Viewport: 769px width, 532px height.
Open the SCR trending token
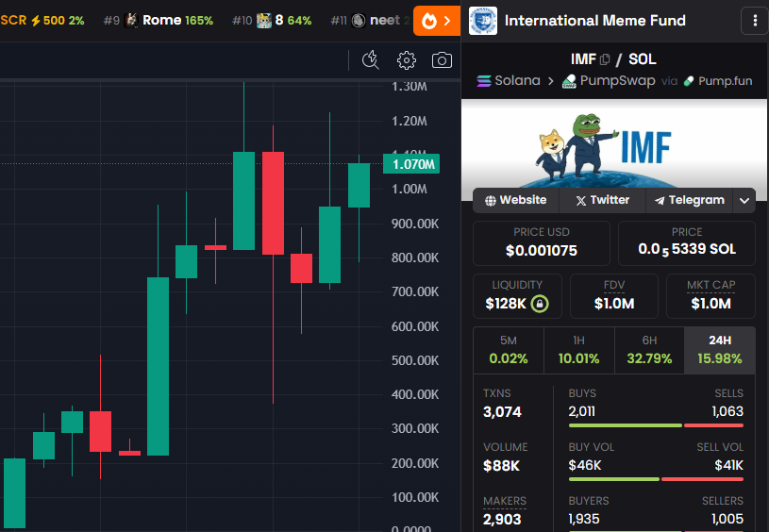point(42,21)
